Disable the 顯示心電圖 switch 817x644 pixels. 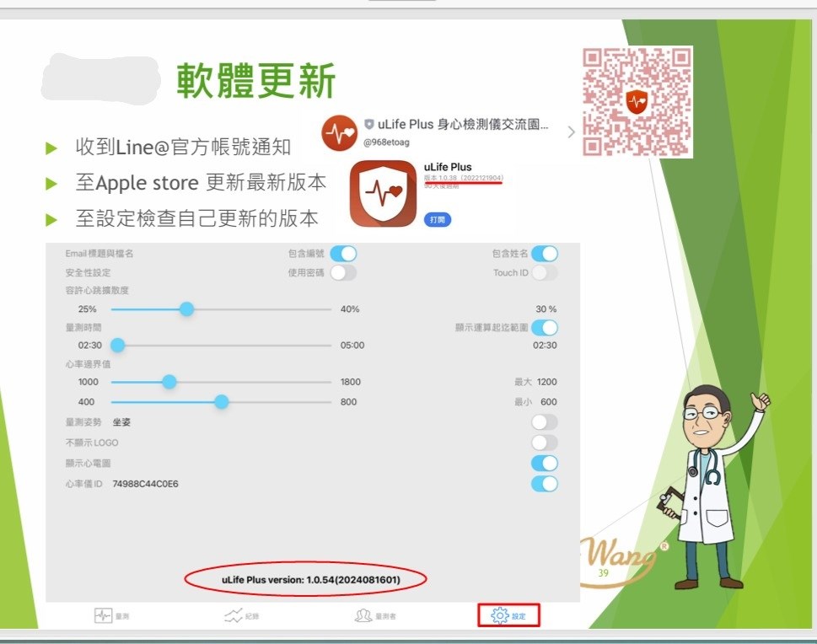click(545, 464)
